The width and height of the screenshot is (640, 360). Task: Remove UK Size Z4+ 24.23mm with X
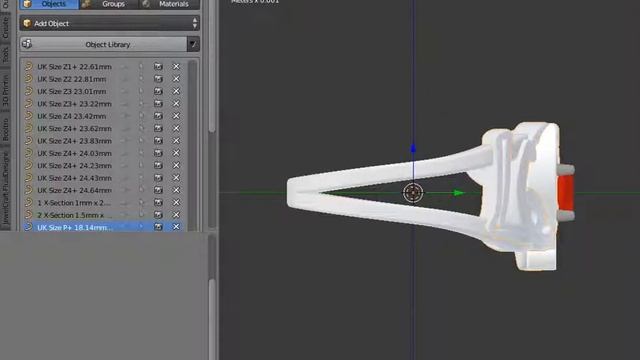[176, 165]
